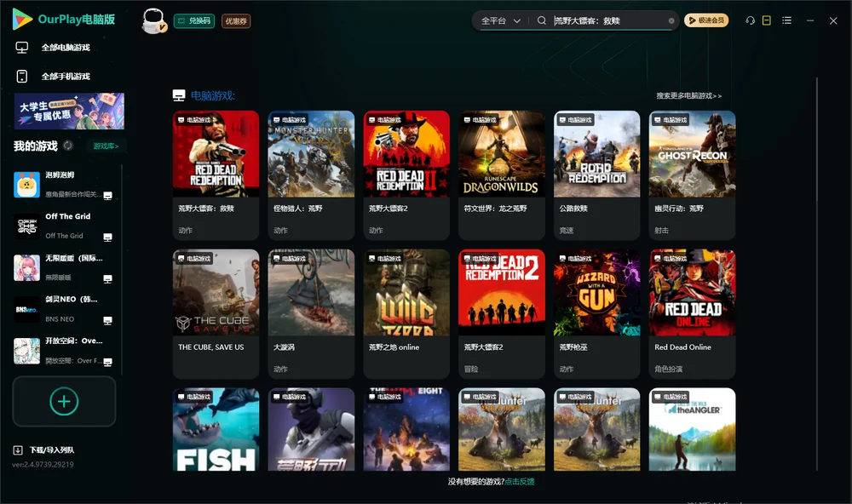Viewport: 852px width, 504px height.
Task: Open the 荒野大镖客2 card with 冒险 tag
Action: 502,313
